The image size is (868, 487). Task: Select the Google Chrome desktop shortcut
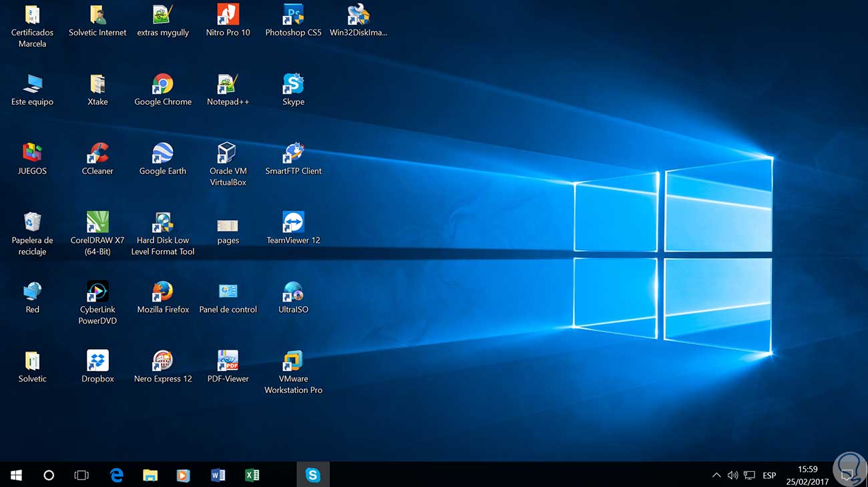(x=163, y=90)
